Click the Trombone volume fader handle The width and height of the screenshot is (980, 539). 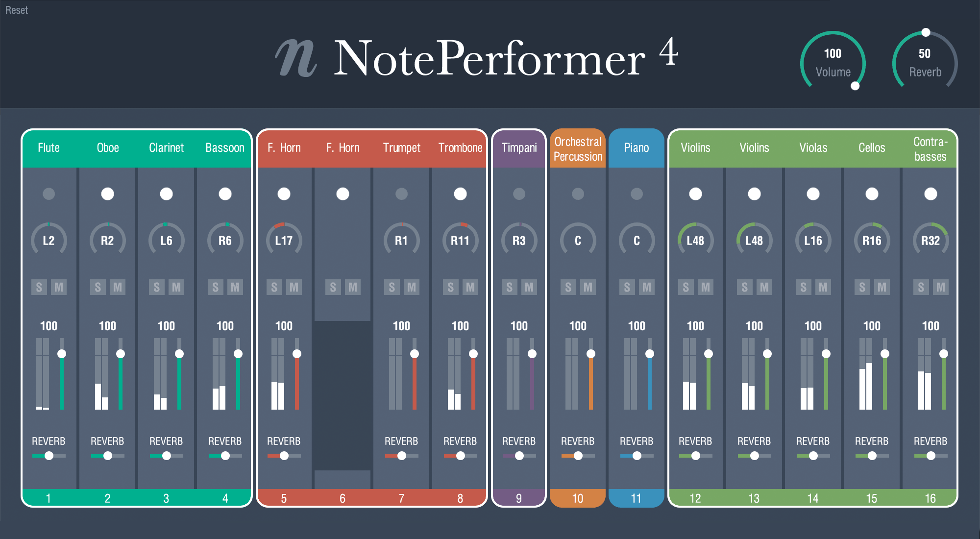(x=473, y=354)
